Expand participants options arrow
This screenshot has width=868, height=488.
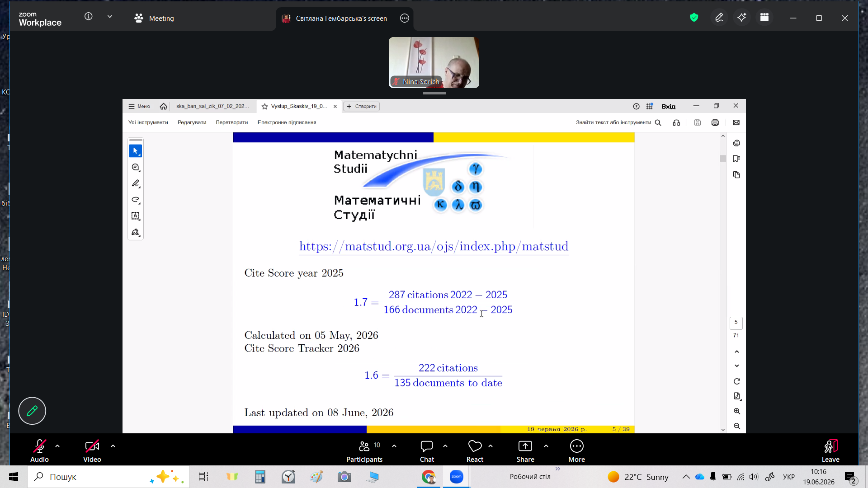point(394,446)
